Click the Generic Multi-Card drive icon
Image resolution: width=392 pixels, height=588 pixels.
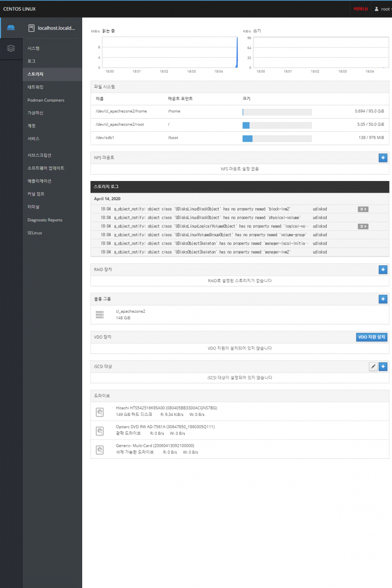(100, 449)
